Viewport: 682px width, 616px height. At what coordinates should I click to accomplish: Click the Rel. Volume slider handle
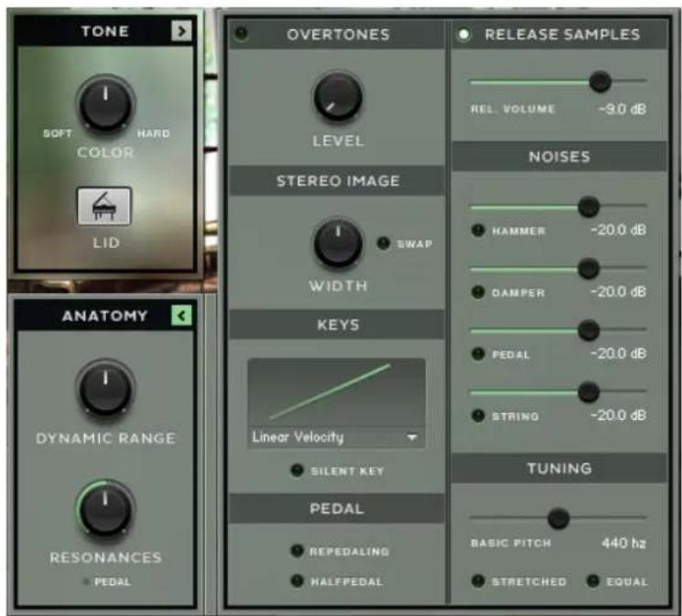coord(600,81)
